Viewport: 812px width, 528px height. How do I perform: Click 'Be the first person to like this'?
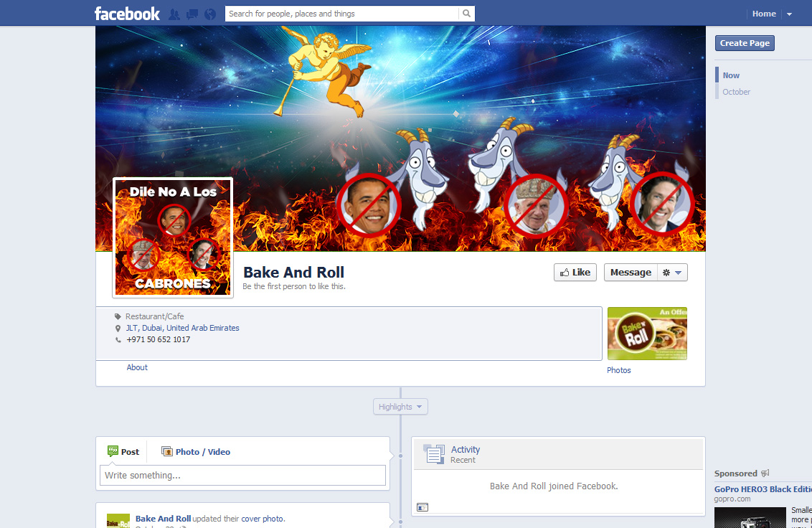point(293,286)
